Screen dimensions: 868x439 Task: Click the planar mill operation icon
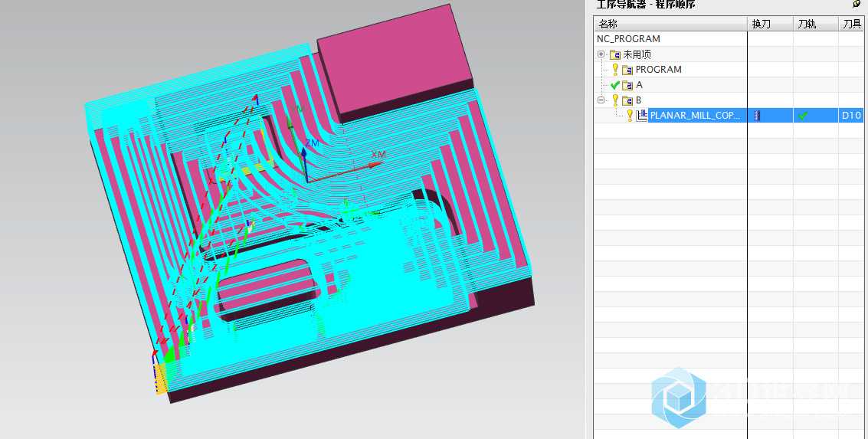point(642,116)
